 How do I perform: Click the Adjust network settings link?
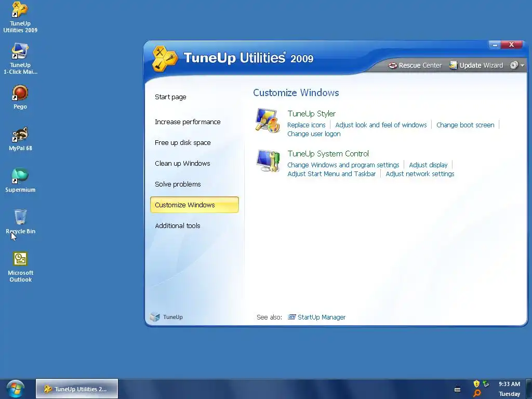(420, 174)
